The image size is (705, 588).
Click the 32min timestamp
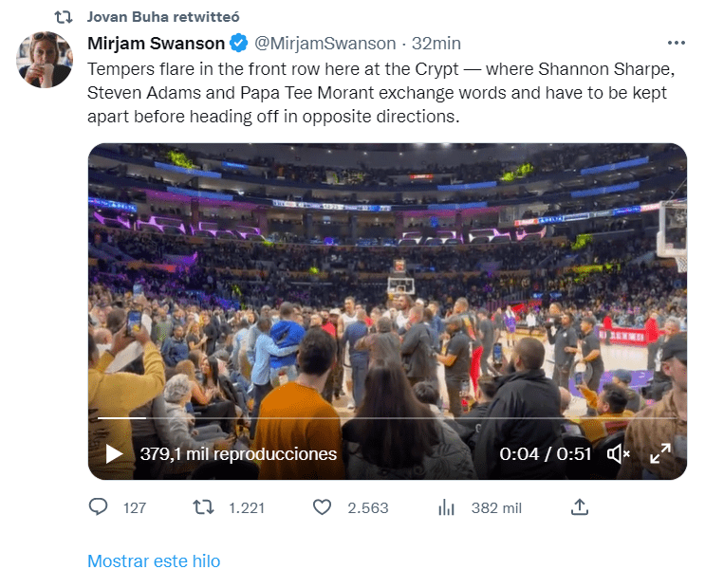pos(436,44)
